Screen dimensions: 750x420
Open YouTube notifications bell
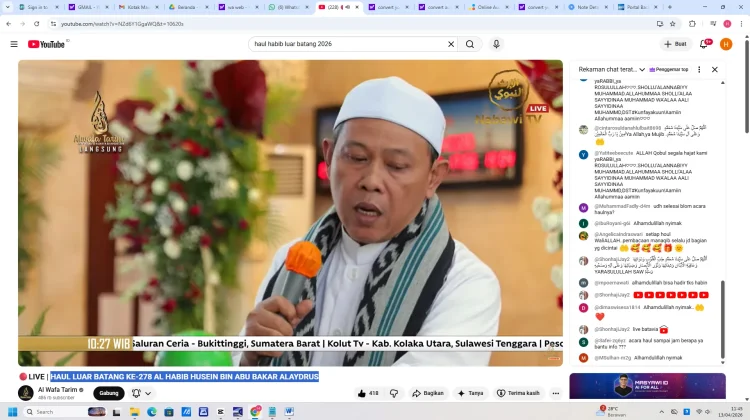[704, 44]
